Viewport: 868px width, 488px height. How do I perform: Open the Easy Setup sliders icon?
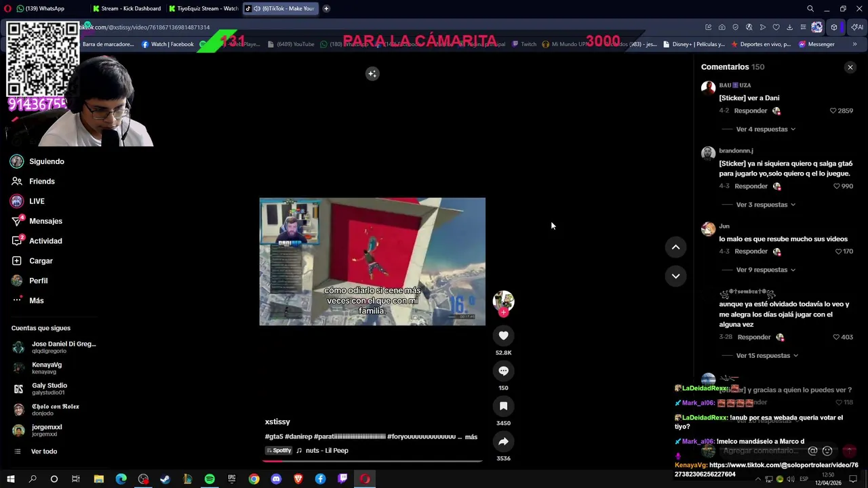(x=804, y=27)
